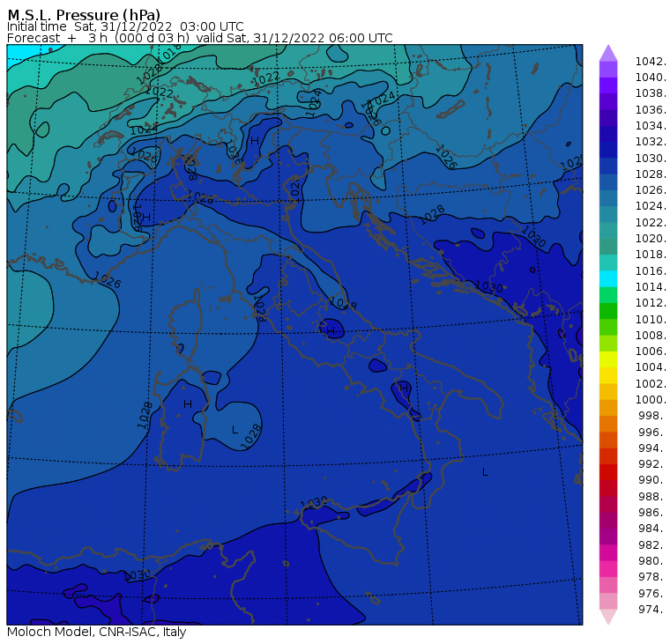
Task: Select the "1014." legend scale label
Action: (651, 287)
